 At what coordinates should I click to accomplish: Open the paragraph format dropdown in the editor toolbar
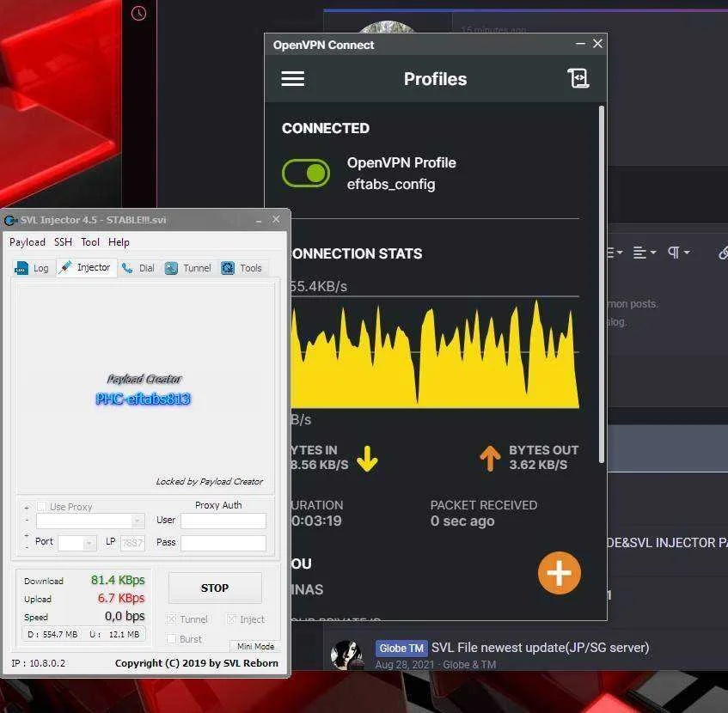point(678,253)
